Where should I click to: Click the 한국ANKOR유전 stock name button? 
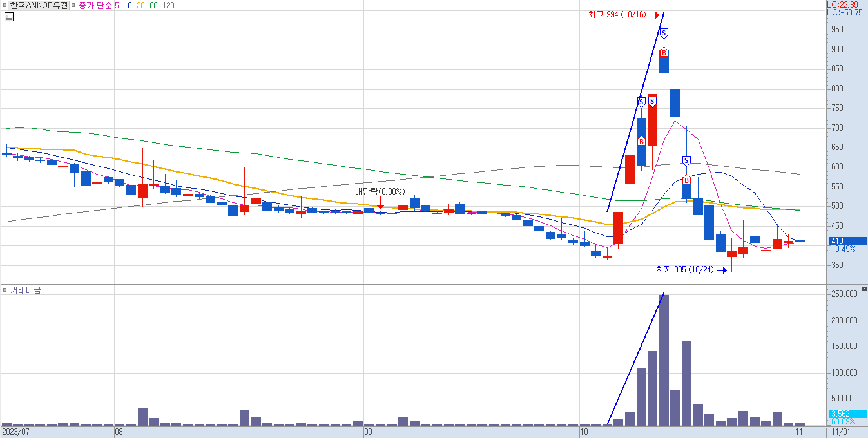[x=38, y=5]
